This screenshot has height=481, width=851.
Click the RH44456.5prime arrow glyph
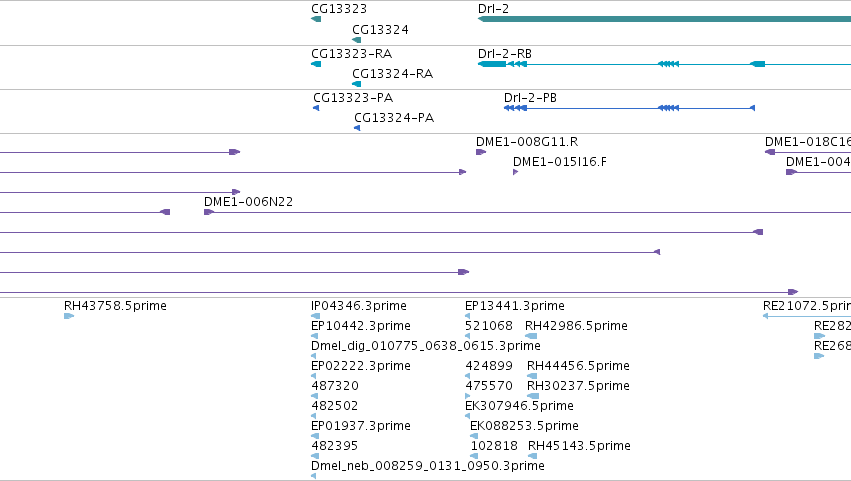(x=532, y=376)
